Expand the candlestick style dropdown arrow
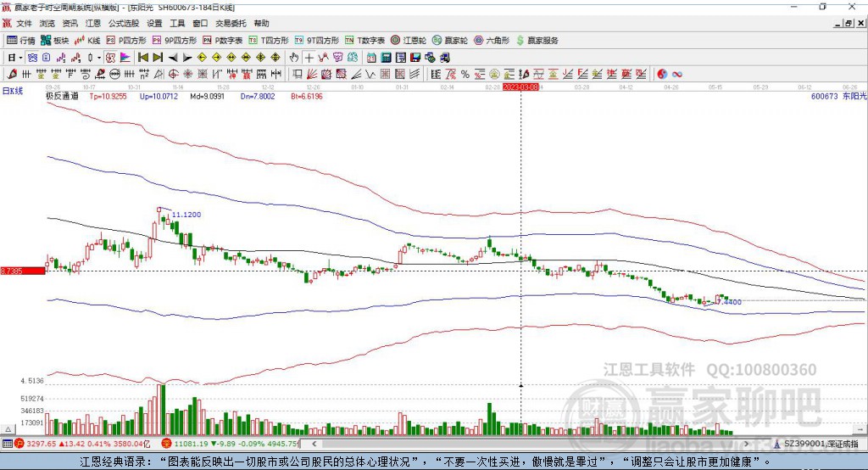Image resolution: width=868 pixels, height=470 pixels. (99, 58)
